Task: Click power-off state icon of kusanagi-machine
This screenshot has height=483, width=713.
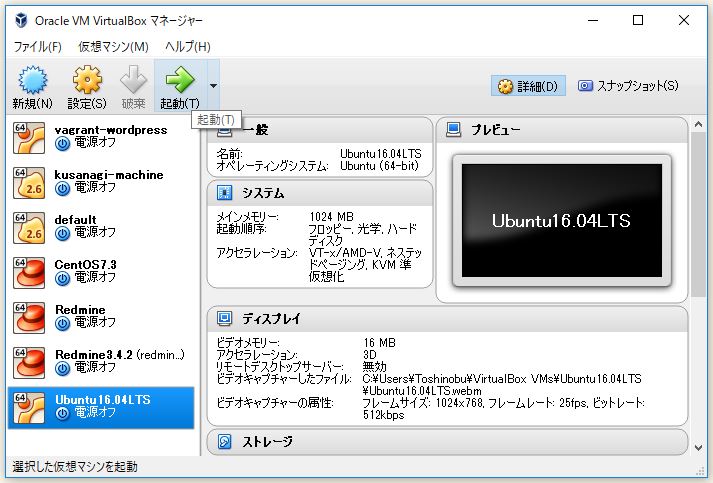Action: tap(63, 189)
